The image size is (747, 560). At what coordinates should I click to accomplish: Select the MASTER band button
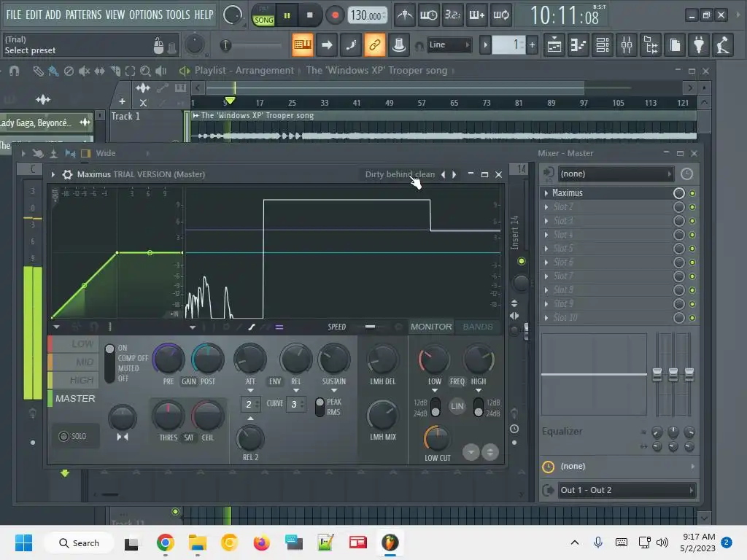[x=75, y=398]
